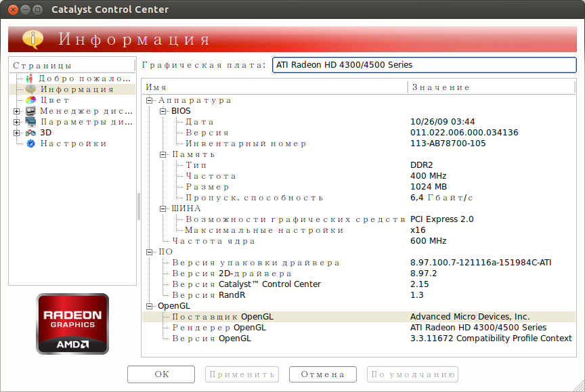
Task: Maximize the Catalyst Control Center window
Action: [x=37, y=9]
